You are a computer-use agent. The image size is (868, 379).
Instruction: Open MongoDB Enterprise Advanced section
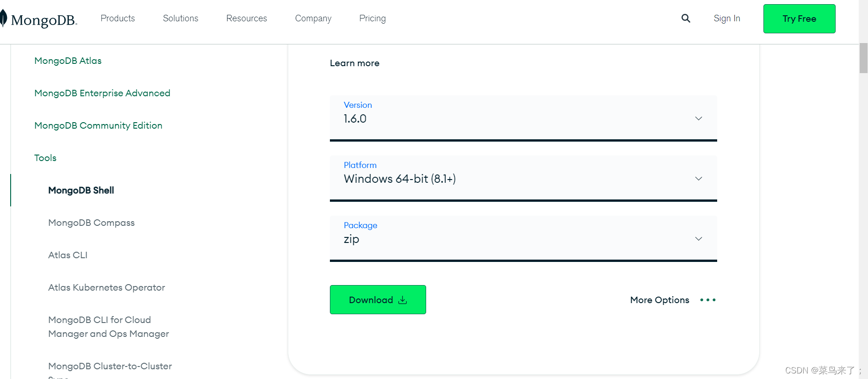point(102,93)
